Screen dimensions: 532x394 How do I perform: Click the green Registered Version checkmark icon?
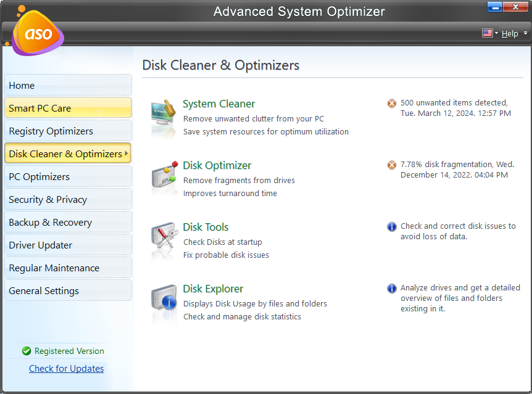click(26, 351)
